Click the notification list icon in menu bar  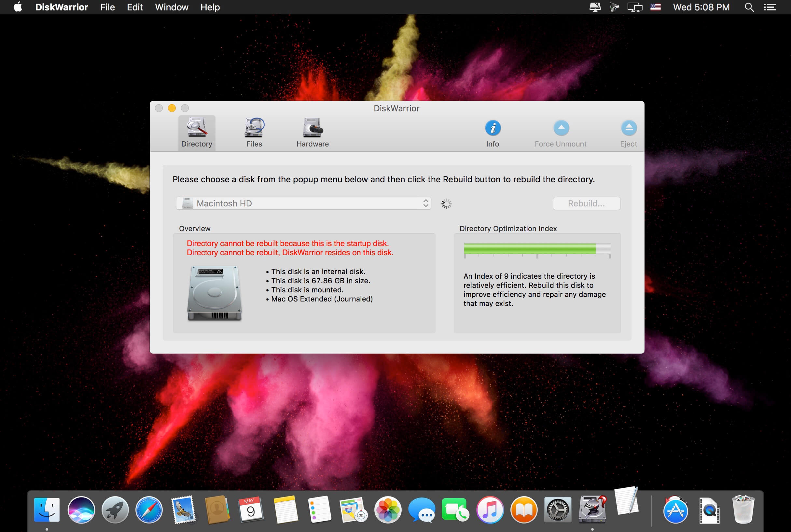click(x=771, y=7)
